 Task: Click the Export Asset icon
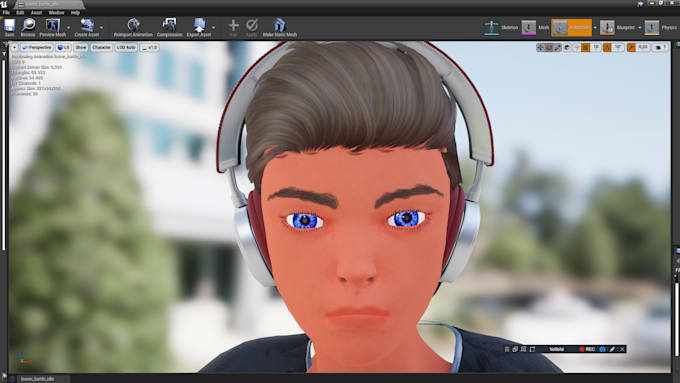[x=199, y=25]
